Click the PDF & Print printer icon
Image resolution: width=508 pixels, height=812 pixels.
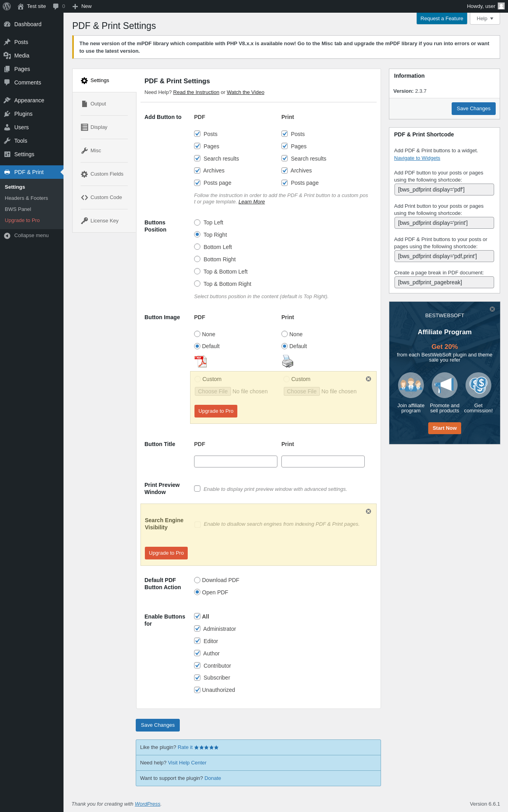[7, 172]
